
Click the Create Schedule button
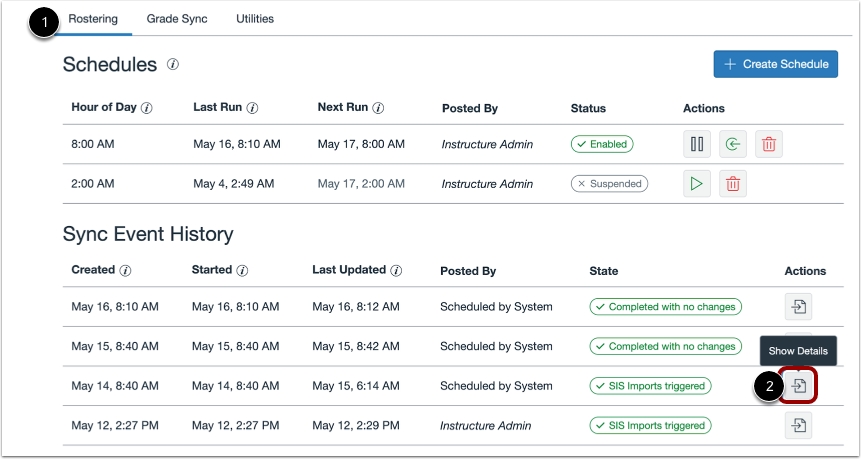click(775, 64)
